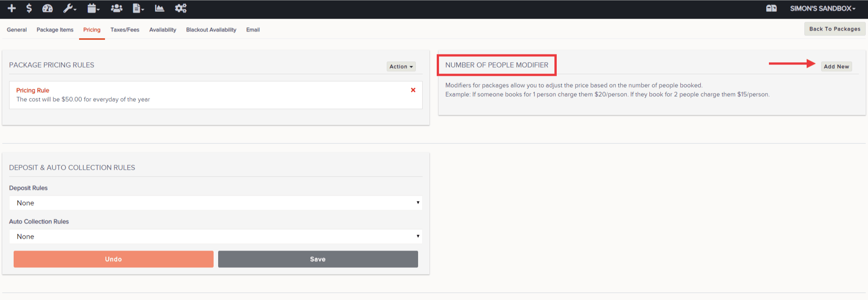Switch to the Blackout Availability tab
The image size is (868, 300).
tap(211, 30)
